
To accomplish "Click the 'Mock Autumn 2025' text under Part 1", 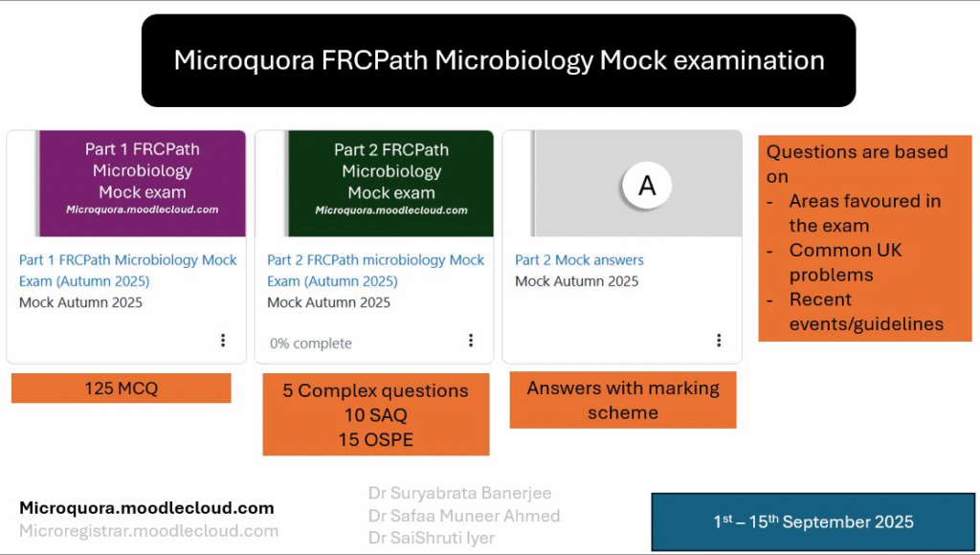I will click(80, 302).
